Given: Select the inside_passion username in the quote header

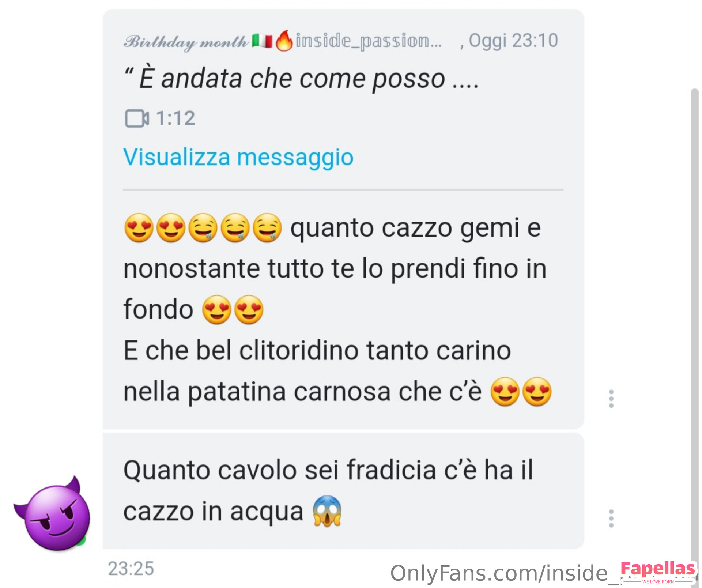Looking at the screenshot, I should coord(369,41).
